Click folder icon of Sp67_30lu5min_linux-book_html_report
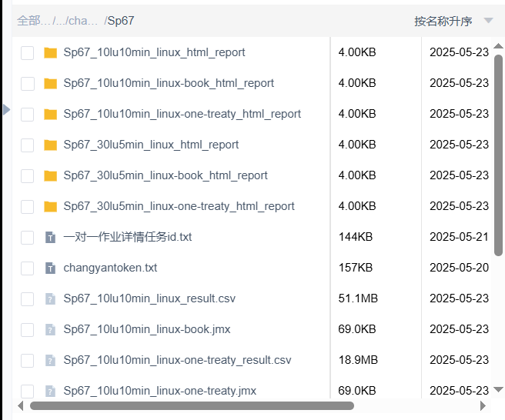The height and width of the screenshot is (420, 505). [51, 176]
